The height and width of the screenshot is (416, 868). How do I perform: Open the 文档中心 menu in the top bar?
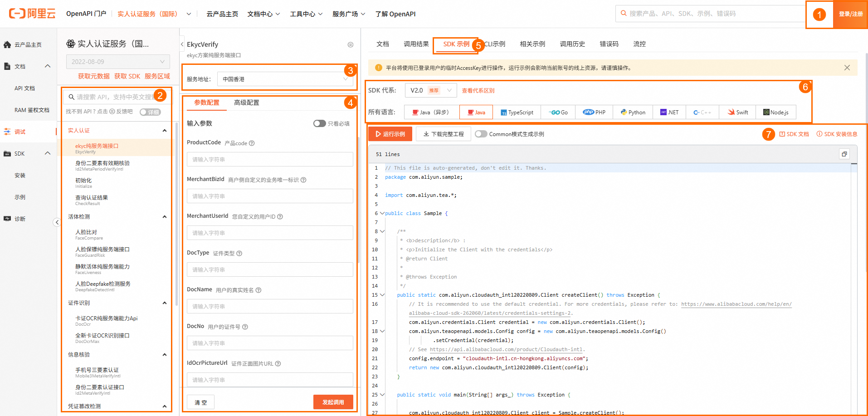pyautogui.click(x=263, y=14)
